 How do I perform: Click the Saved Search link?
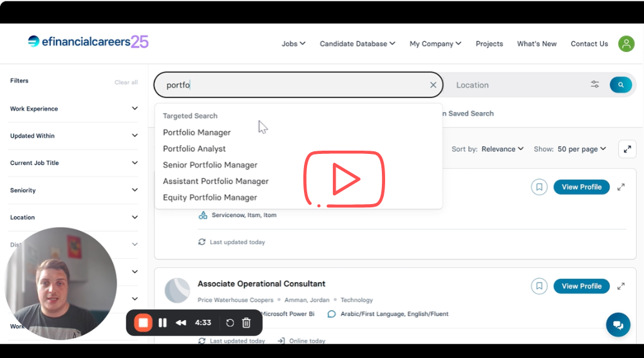[471, 113]
